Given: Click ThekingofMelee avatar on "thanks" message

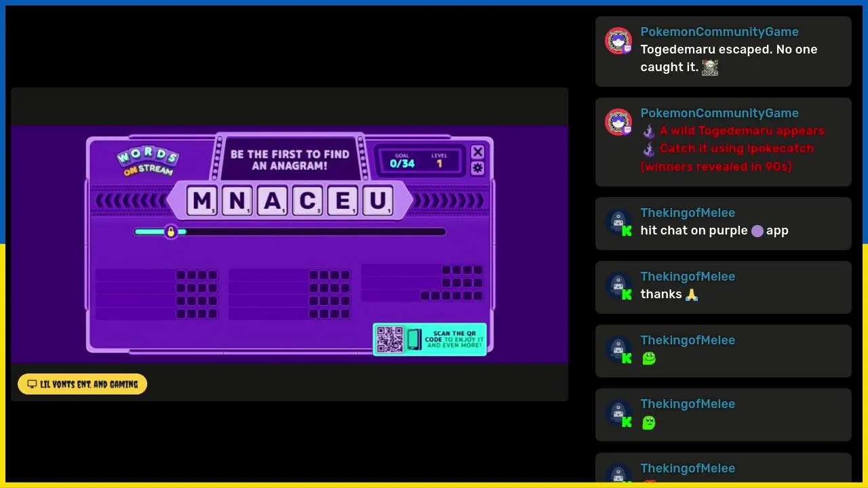Looking at the screenshot, I should point(618,286).
